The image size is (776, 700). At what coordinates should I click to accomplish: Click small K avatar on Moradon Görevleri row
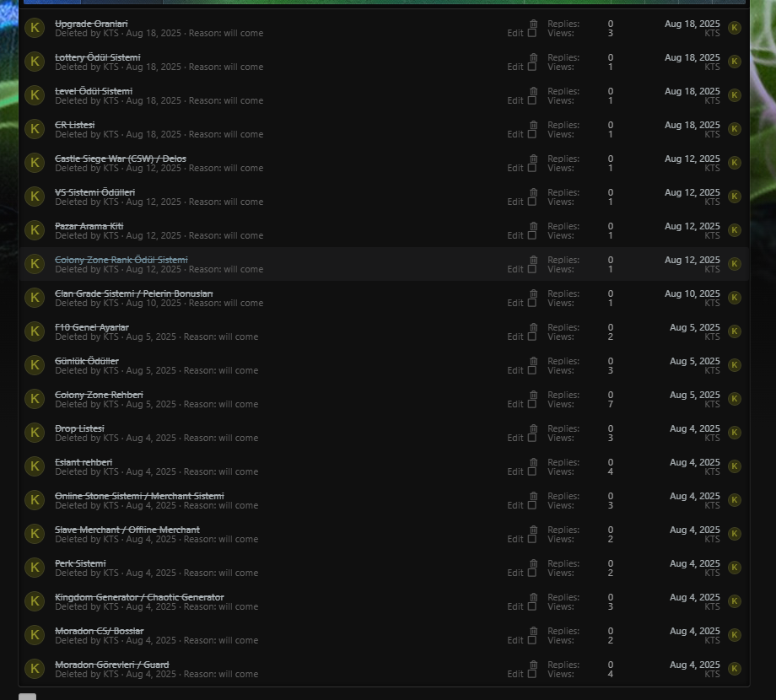pyautogui.click(x=735, y=669)
